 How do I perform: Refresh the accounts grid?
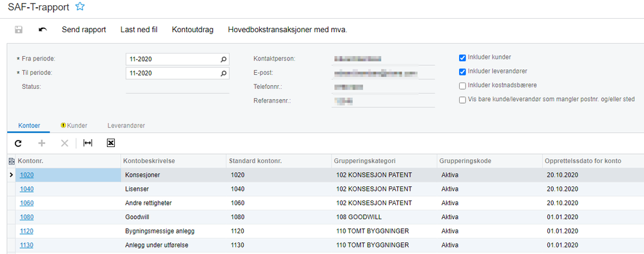[18, 143]
